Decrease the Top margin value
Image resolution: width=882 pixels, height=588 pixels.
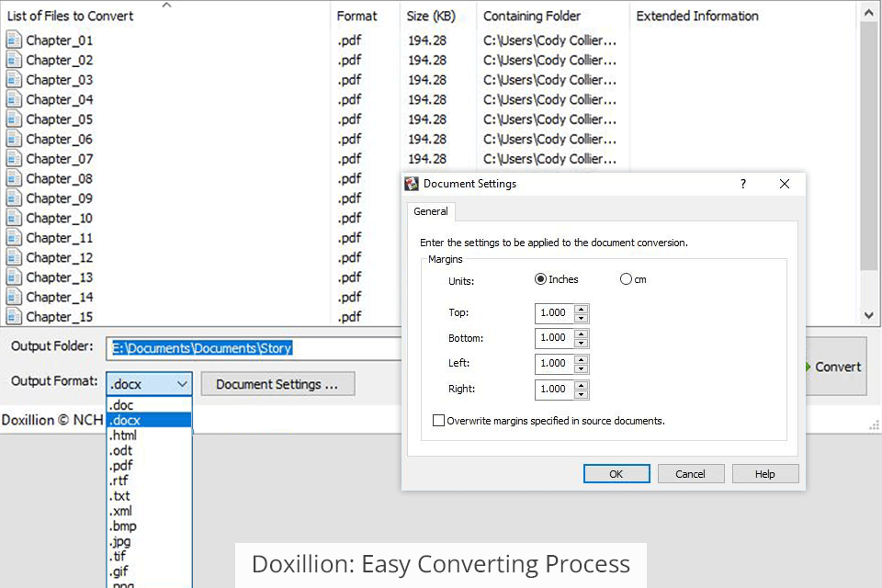[582, 318]
